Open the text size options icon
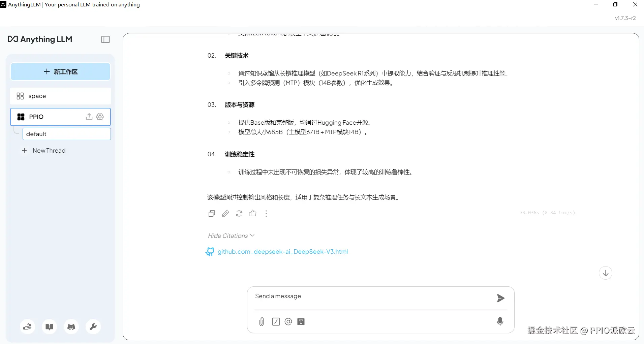Image resolution: width=644 pixels, height=344 pixels. (x=301, y=322)
